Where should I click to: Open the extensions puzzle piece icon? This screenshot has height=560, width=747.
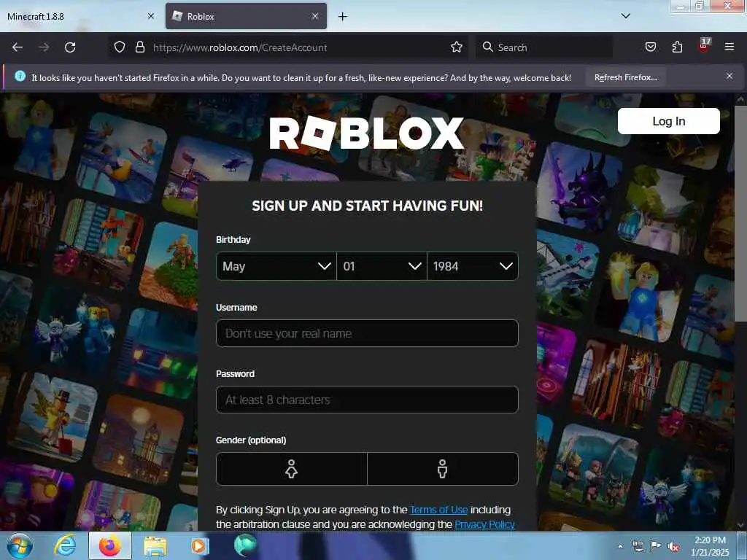click(x=677, y=47)
